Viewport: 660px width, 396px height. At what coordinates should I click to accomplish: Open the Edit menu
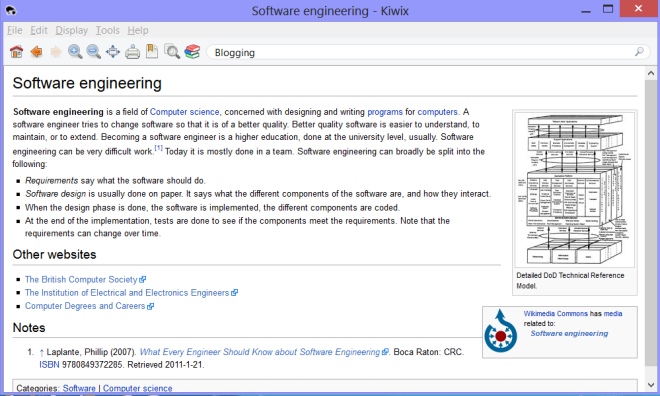(x=39, y=30)
